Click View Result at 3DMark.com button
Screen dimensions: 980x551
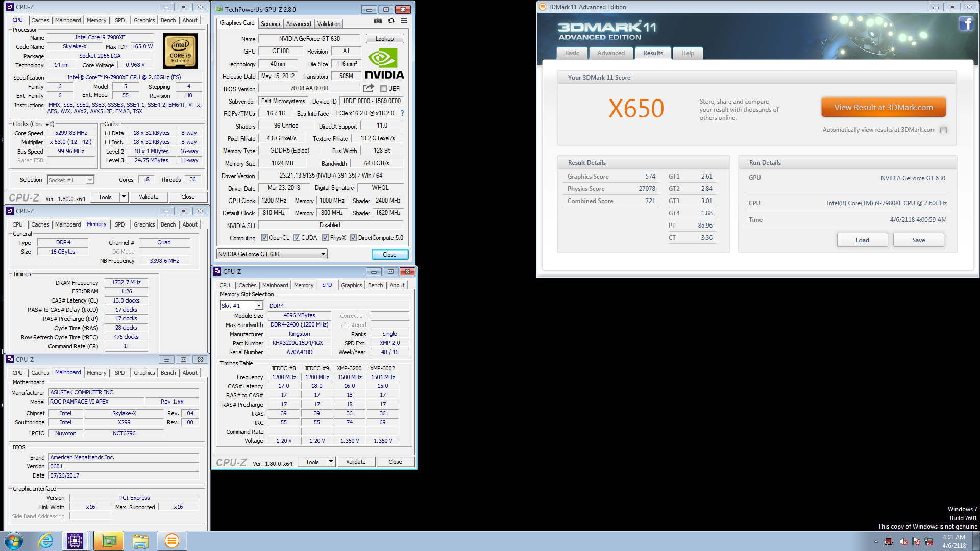coord(884,108)
